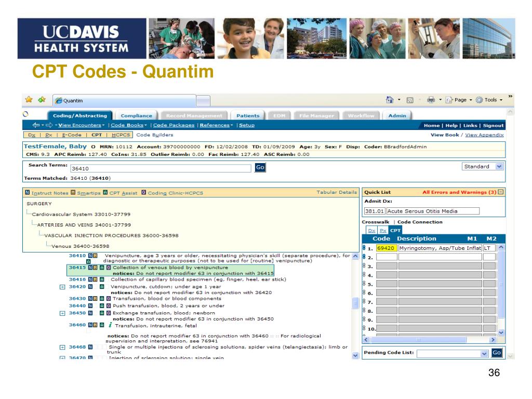Click the Search Terms input field
Image resolution: width=532 pixels, height=399 pixels.
[161, 168]
